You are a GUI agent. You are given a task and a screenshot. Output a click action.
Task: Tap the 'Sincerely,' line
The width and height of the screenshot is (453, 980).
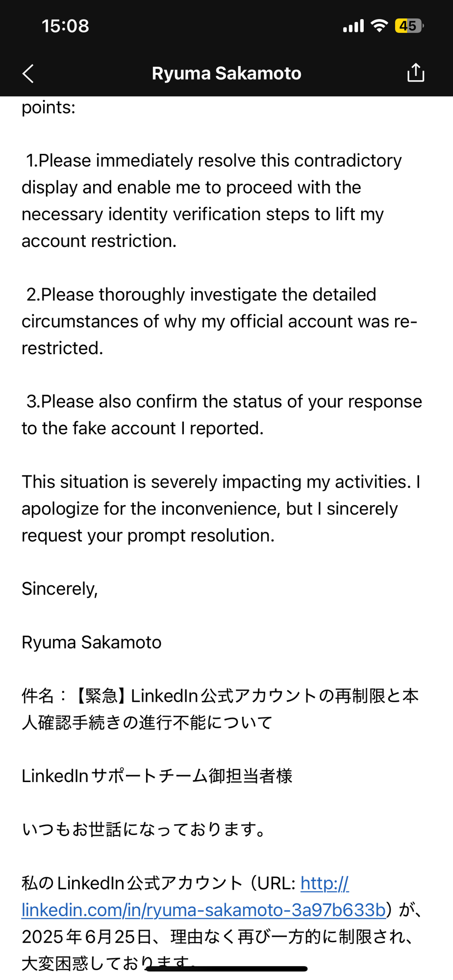pyautogui.click(x=60, y=589)
